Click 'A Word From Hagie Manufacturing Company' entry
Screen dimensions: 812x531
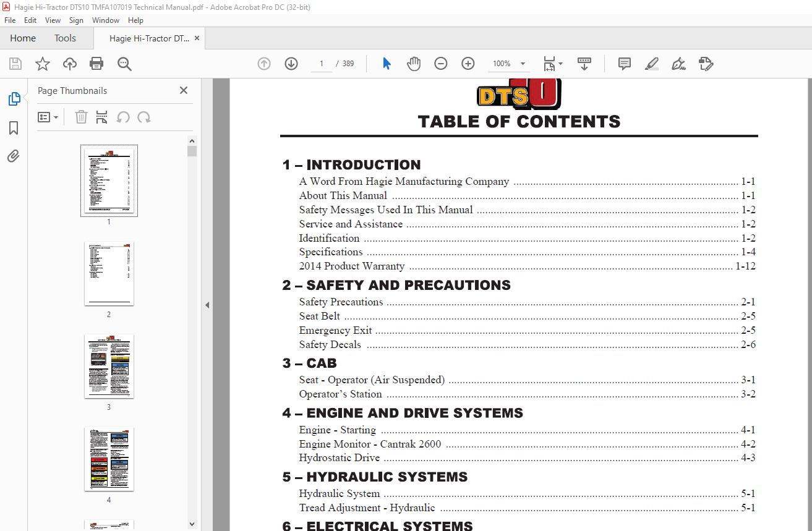coord(404,182)
